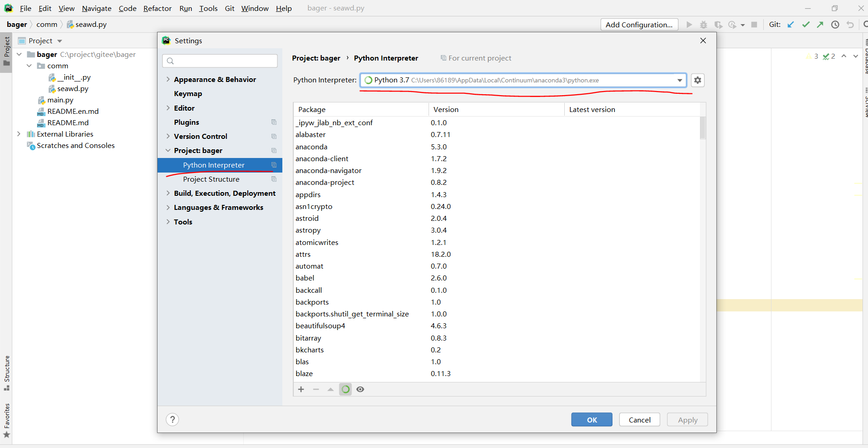Viewport: 868px width, 448px height.
Task: Click the Run triangle icon in toolbar
Action: click(689, 25)
